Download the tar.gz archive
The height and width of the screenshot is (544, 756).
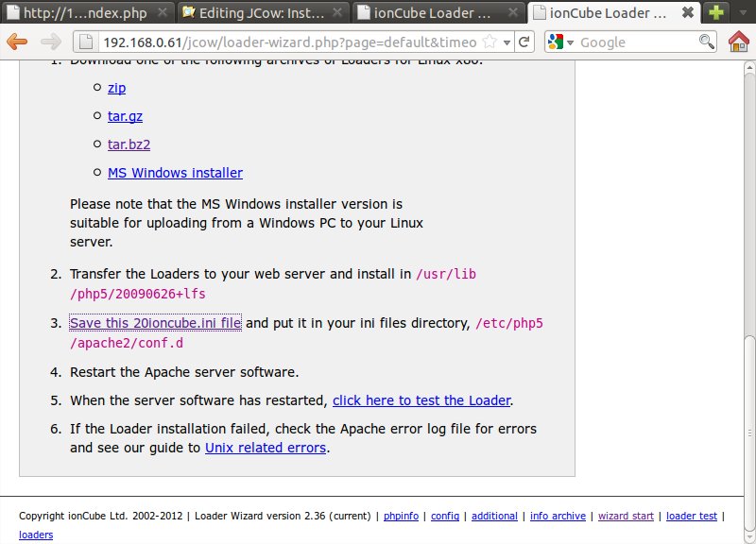tap(125, 116)
